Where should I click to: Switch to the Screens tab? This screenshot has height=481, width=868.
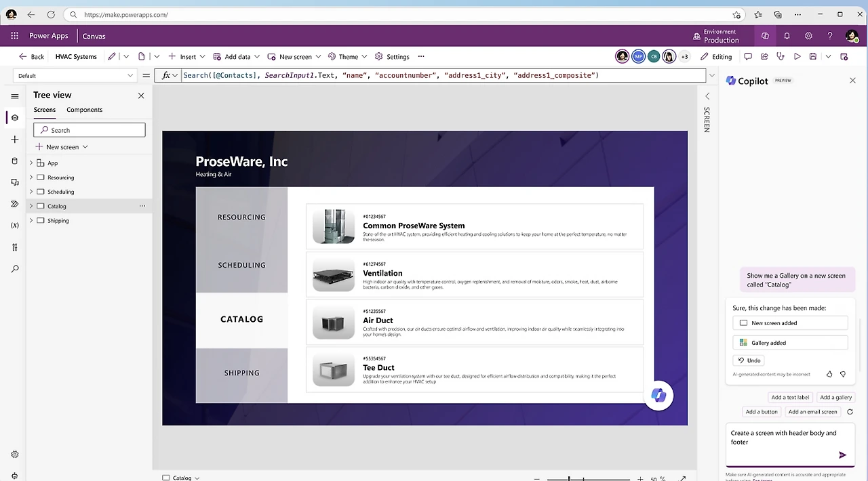pyautogui.click(x=45, y=110)
